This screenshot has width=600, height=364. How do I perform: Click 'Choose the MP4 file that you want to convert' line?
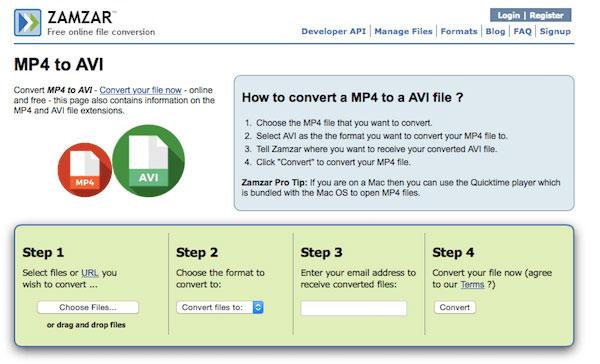(x=344, y=123)
